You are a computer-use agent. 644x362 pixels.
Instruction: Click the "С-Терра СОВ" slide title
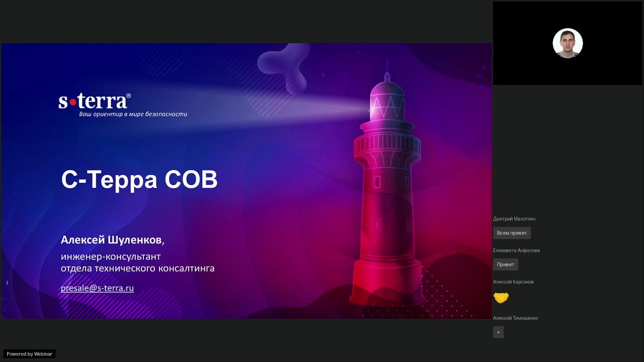click(x=139, y=179)
